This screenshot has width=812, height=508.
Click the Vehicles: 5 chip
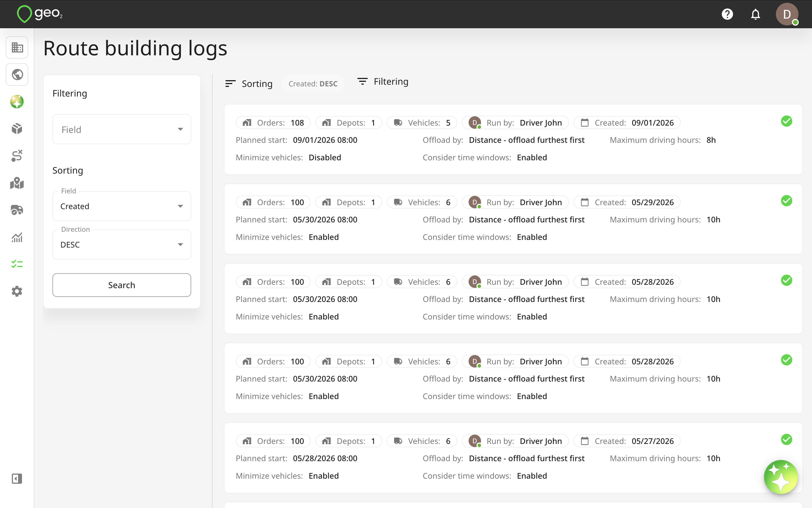(422, 123)
